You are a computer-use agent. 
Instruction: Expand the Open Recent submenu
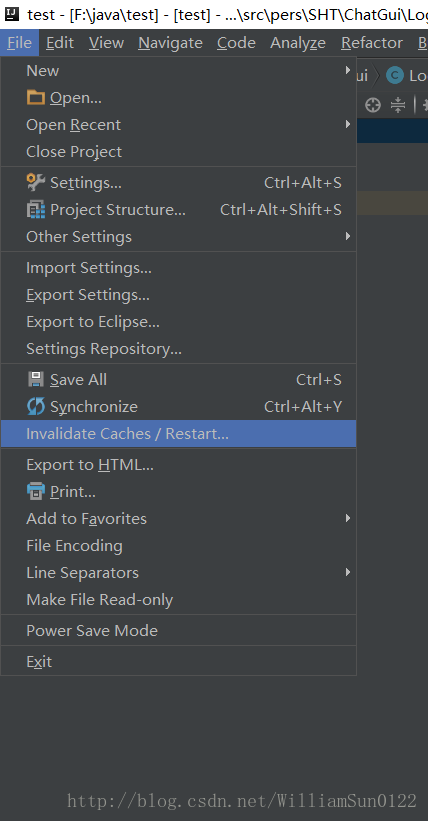(x=178, y=125)
